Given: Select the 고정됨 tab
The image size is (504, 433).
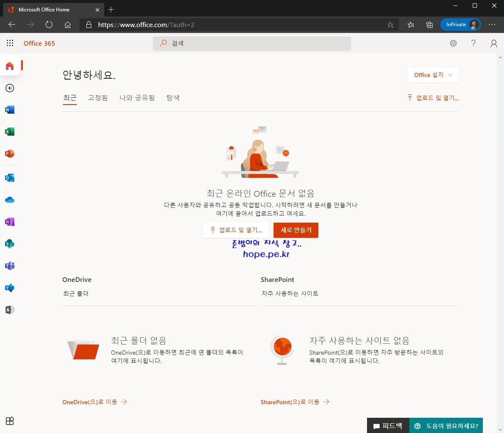Looking at the screenshot, I should [x=98, y=98].
